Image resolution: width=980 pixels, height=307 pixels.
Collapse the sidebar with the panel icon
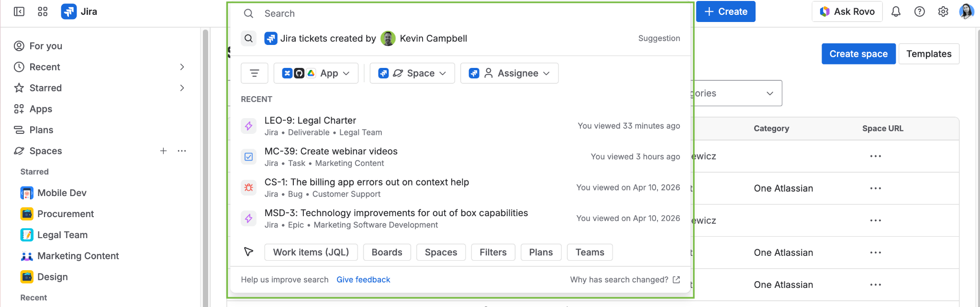click(x=19, y=11)
